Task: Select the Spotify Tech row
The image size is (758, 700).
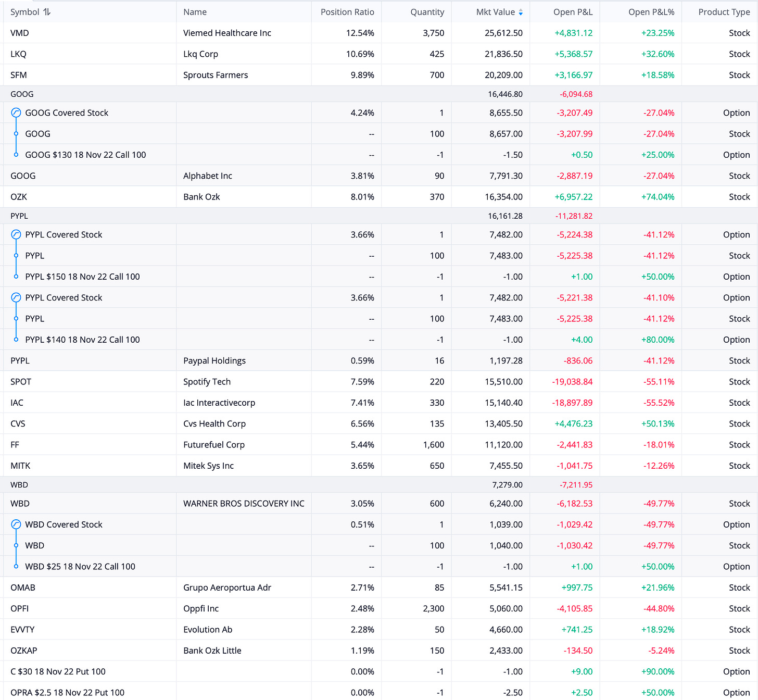Action: tap(379, 382)
